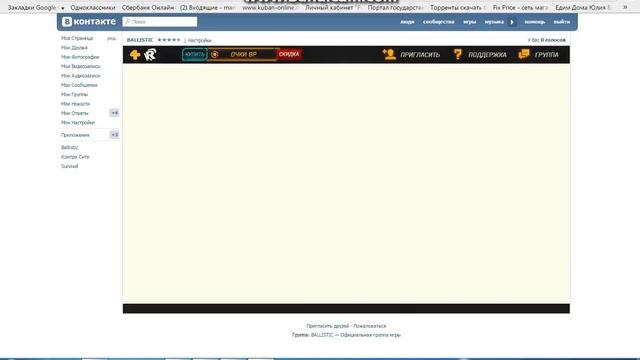This screenshot has width=640, height=360.
Task: Click Пригласить друзей link below the game
Action: coord(328,326)
